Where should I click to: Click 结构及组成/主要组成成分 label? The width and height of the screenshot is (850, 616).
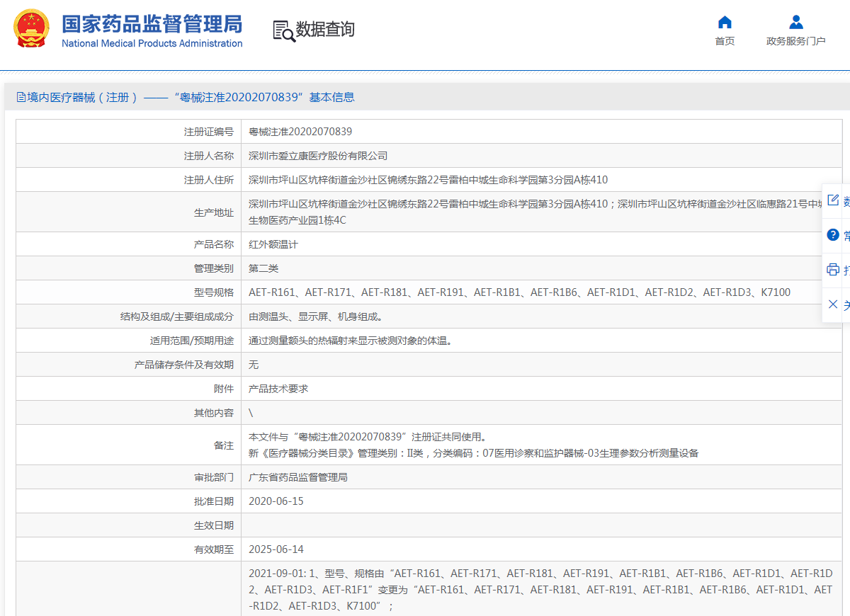[177, 316]
